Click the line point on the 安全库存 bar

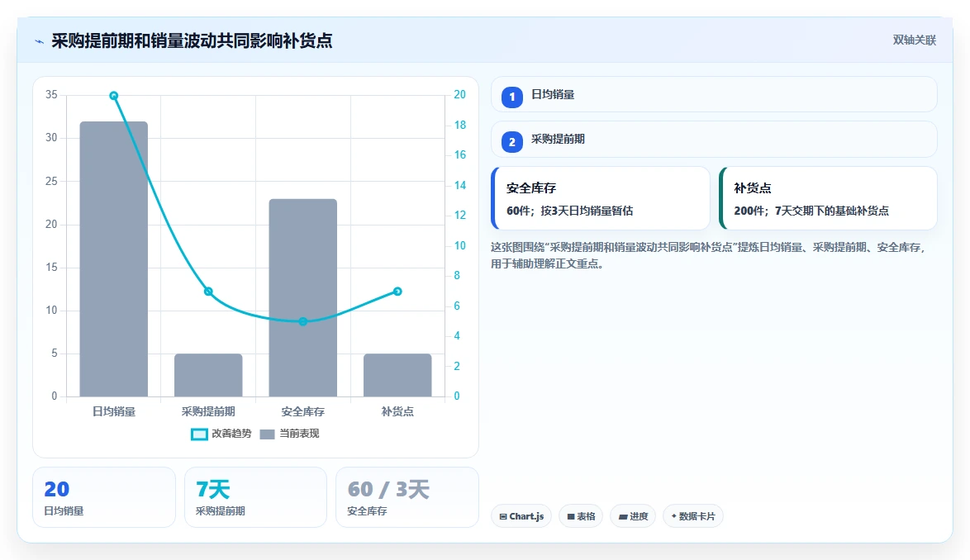pyautogui.click(x=303, y=321)
